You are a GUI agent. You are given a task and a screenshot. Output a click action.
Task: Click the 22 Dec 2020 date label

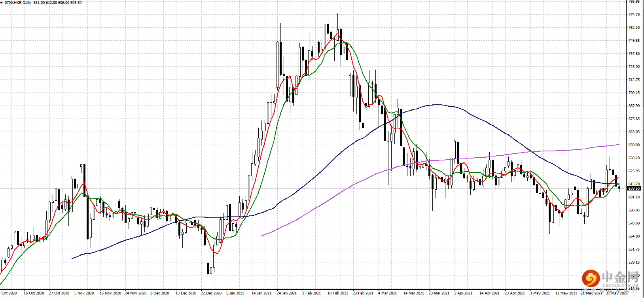tap(211, 293)
